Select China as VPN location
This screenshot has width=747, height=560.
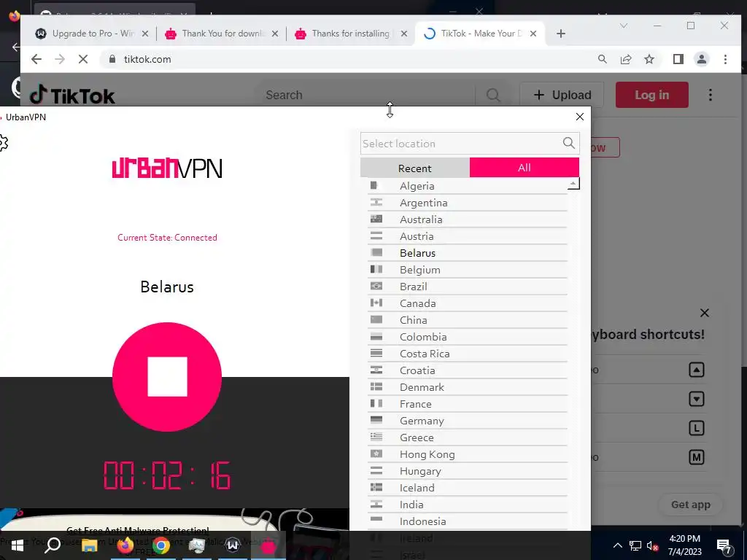point(468,320)
